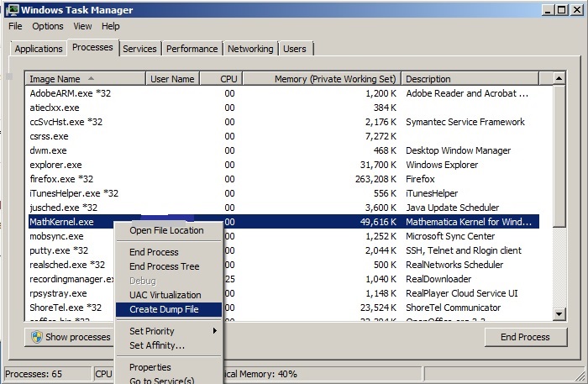
Task: Click the 31,700 K memory value
Action: 378,165
